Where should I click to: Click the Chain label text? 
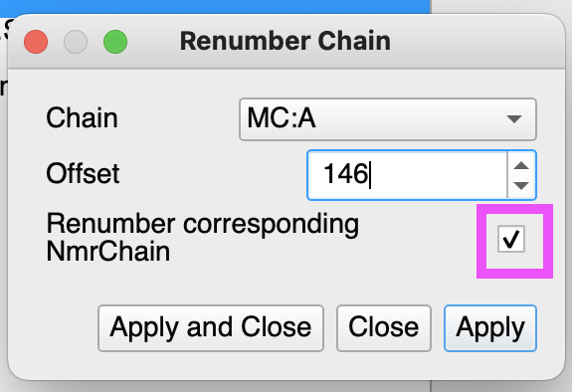(83, 118)
